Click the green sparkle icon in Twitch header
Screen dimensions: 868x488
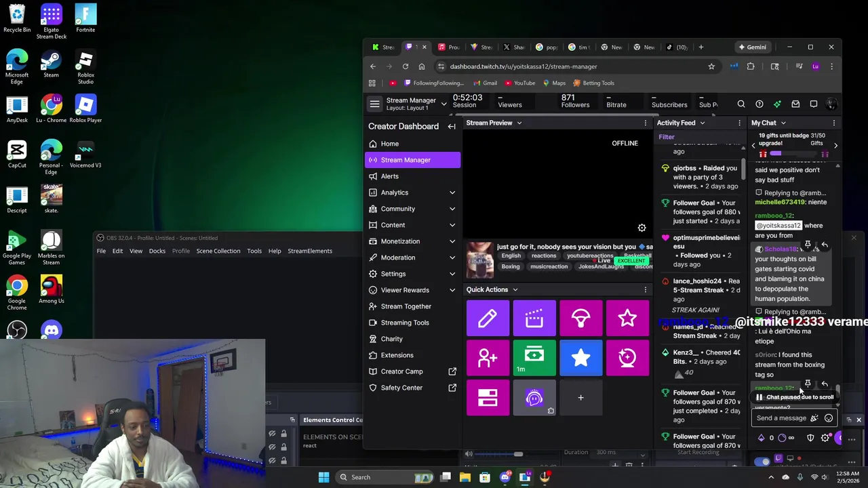[x=777, y=104]
